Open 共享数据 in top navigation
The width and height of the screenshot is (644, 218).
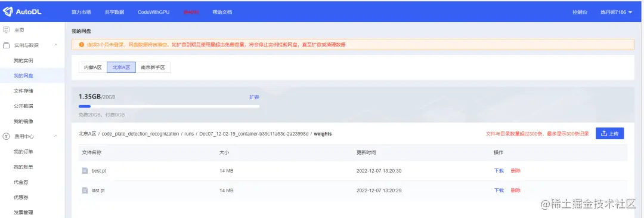coord(114,13)
